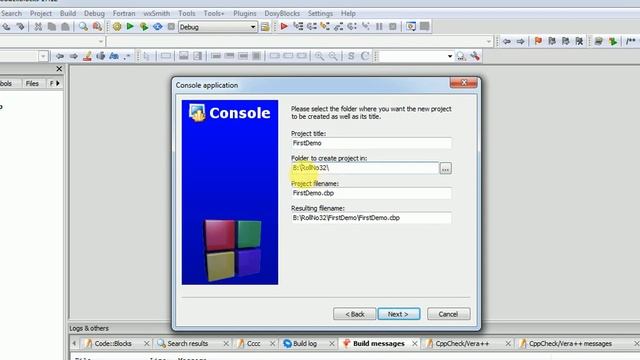Switch to the Cccc tab
The height and width of the screenshot is (360, 640).
pyautogui.click(x=253, y=344)
